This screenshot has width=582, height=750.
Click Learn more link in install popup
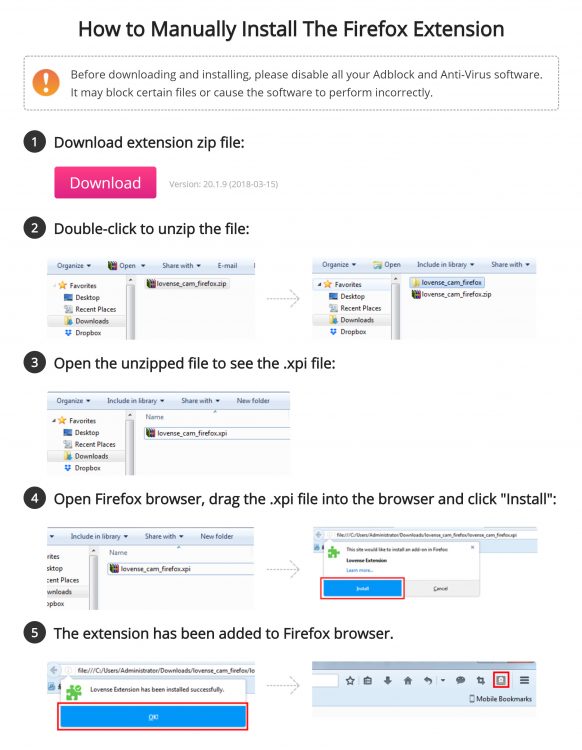pos(360,570)
